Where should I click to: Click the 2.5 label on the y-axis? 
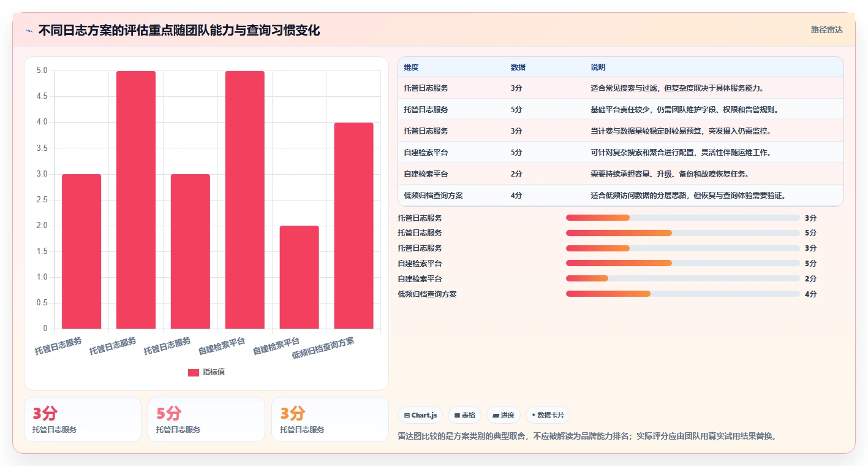(x=42, y=199)
